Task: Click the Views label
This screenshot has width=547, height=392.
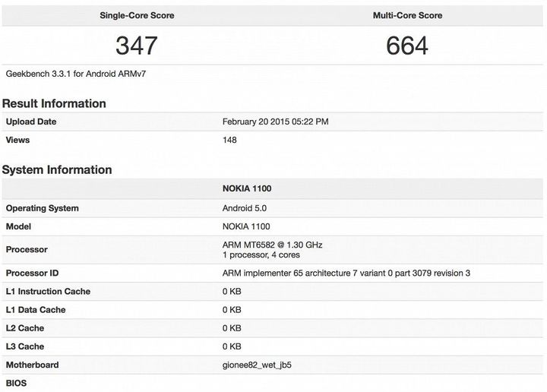Action: tap(17, 140)
